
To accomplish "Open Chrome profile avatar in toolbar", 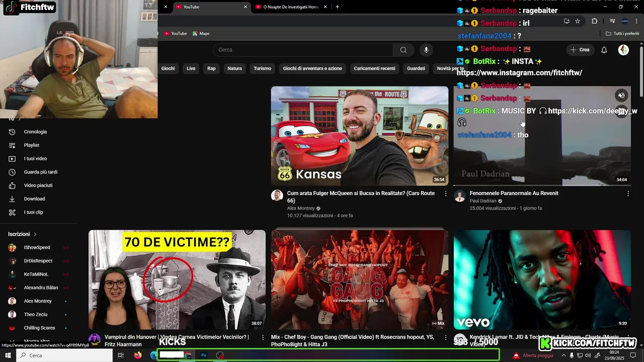I will [624, 21].
